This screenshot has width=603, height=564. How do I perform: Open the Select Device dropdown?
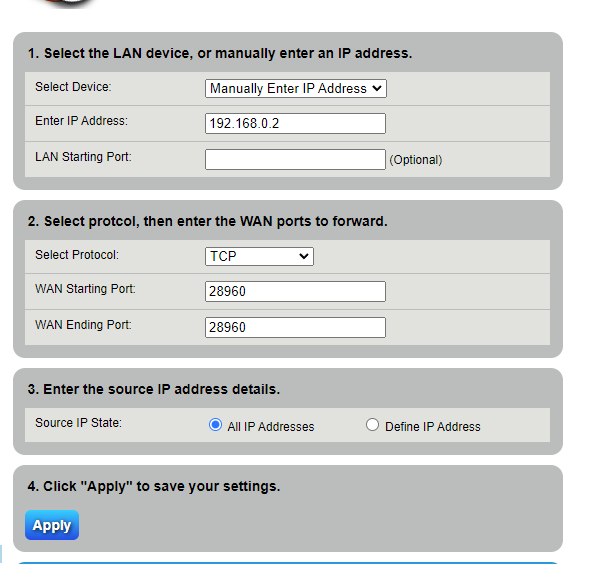point(295,88)
